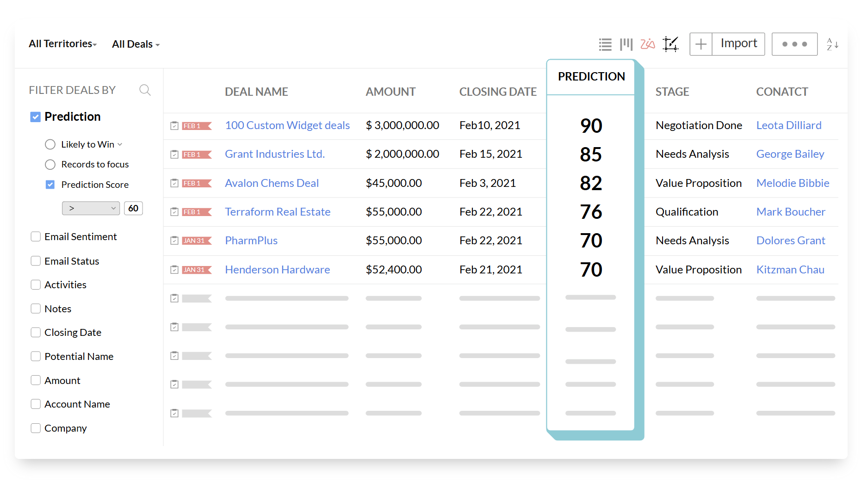
Task: Uncheck the Prediction filter checkbox
Action: pyautogui.click(x=36, y=117)
